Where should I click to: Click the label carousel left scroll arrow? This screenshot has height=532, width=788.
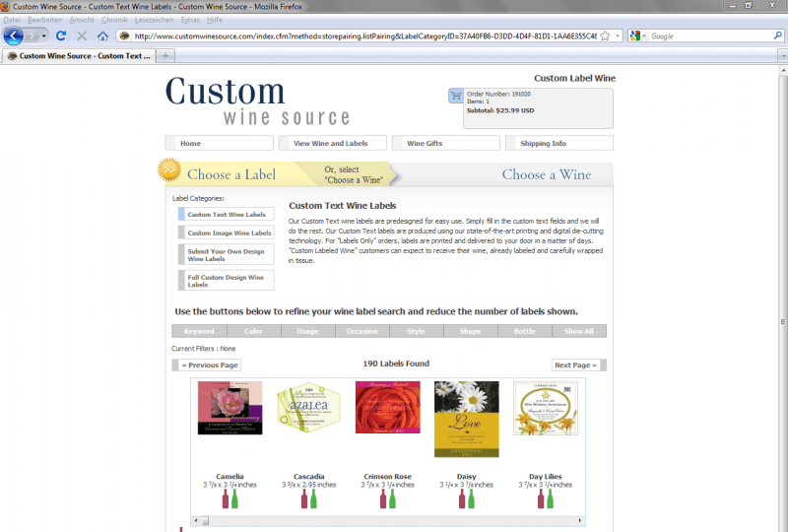tap(196, 520)
